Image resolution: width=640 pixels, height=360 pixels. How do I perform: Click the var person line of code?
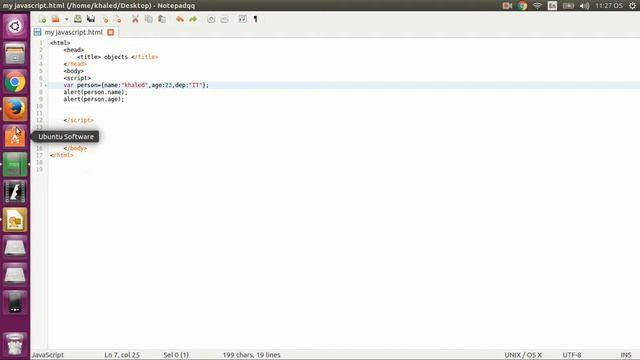(136, 85)
